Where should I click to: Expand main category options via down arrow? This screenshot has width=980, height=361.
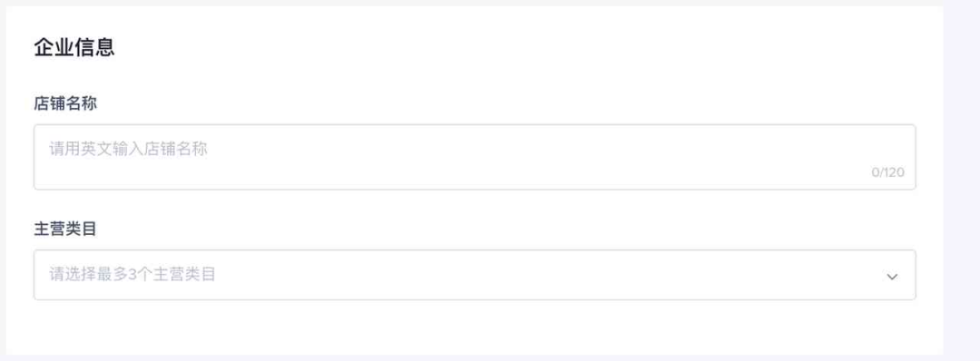(892, 276)
